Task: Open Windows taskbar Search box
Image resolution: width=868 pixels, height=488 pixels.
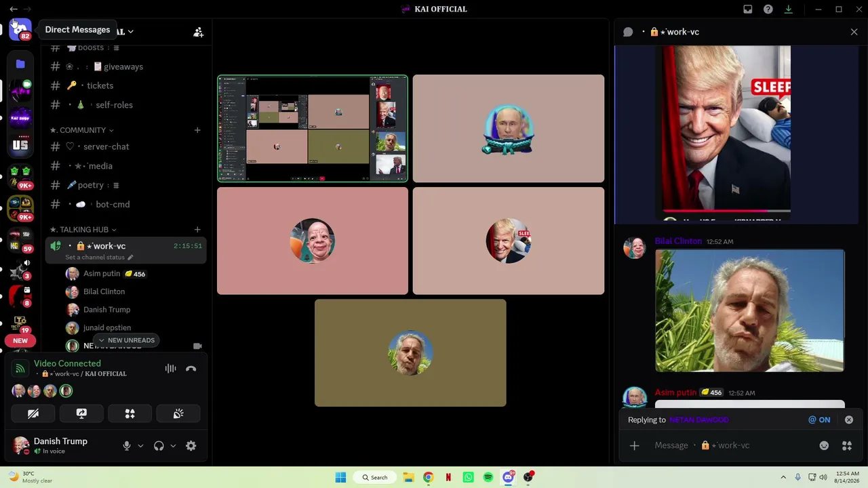Action: [374, 477]
